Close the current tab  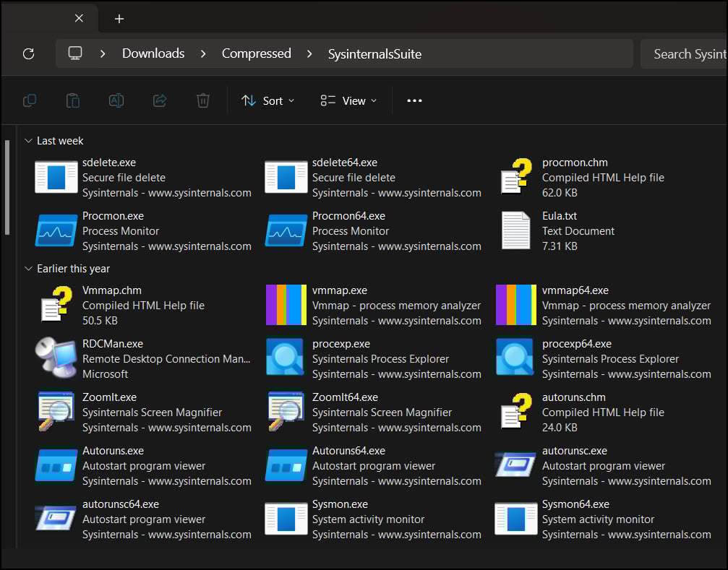point(79,18)
